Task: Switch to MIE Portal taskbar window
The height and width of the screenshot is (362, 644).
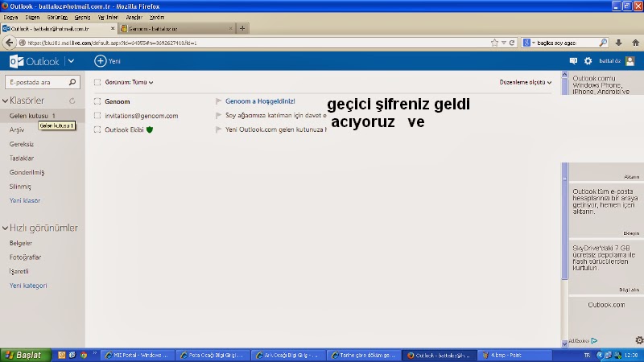Action: pyautogui.click(x=138, y=355)
